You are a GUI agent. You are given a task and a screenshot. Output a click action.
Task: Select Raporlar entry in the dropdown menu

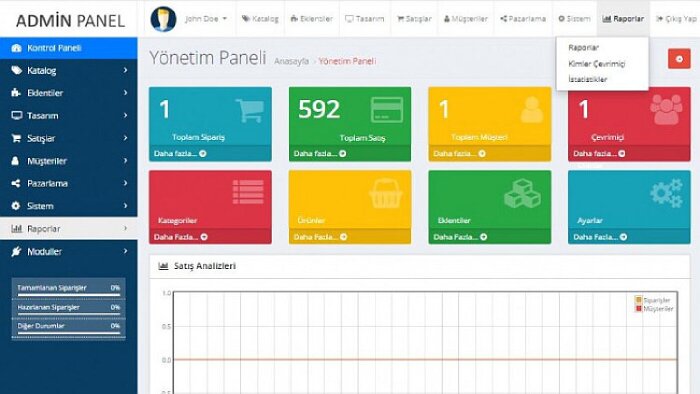coord(583,47)
